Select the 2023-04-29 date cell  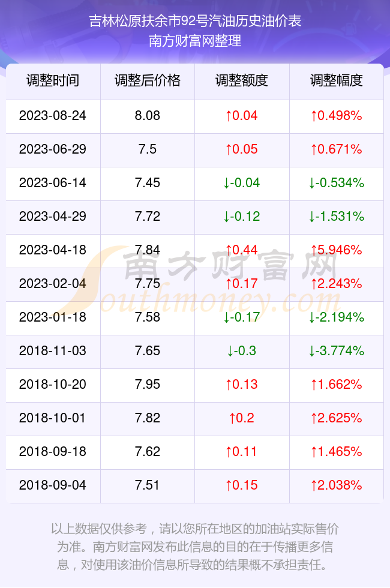click(x=53, y=217)
